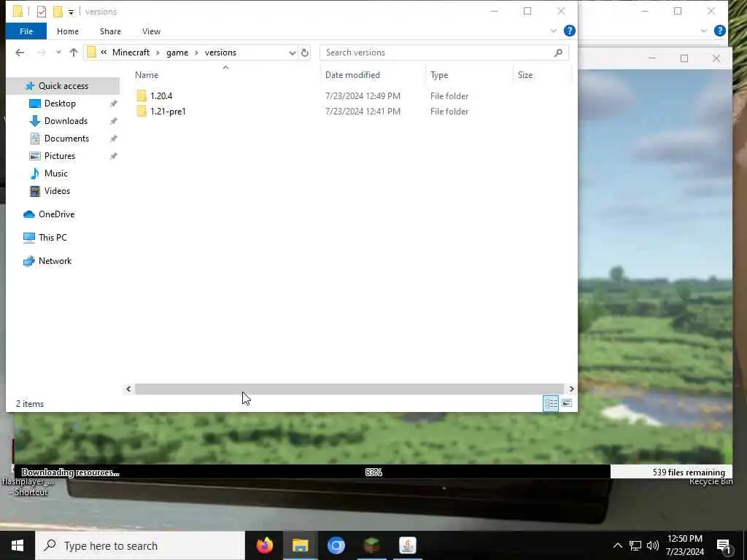Go up one folder level arrow

click(74, 52)
